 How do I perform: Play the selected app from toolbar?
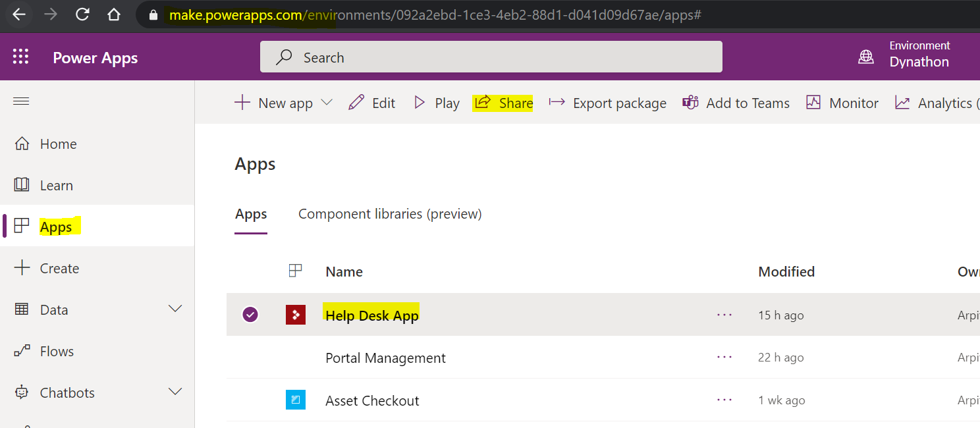(x=436, y=103)
